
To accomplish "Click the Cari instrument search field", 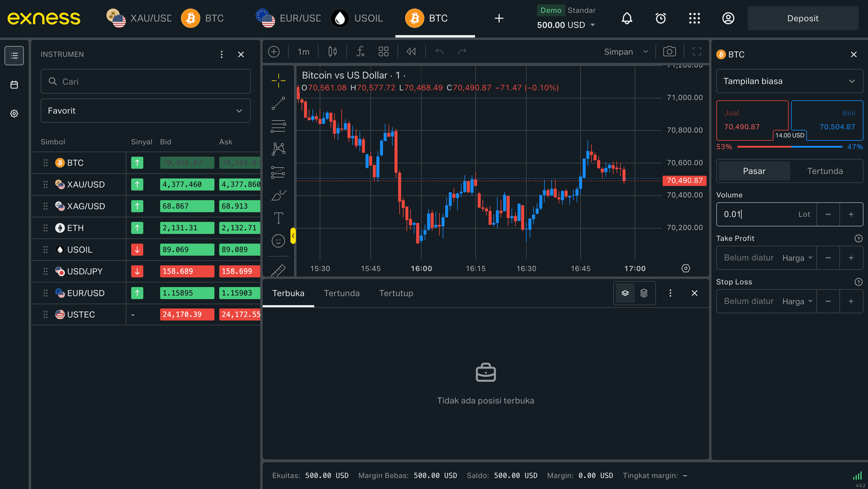I will (145, 81).
